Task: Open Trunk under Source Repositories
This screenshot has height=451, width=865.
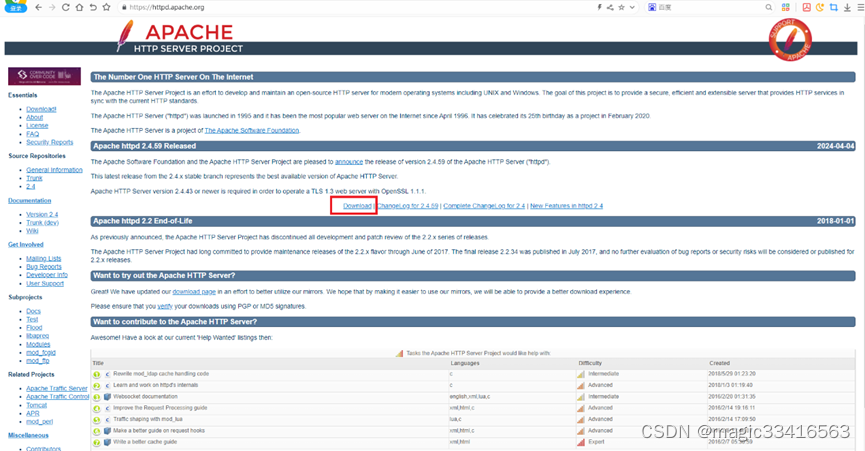Action: tap(34, 178)
